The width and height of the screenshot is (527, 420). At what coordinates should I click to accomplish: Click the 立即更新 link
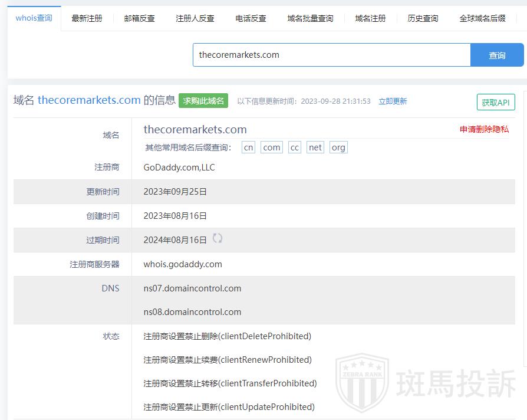click(393, 101)
